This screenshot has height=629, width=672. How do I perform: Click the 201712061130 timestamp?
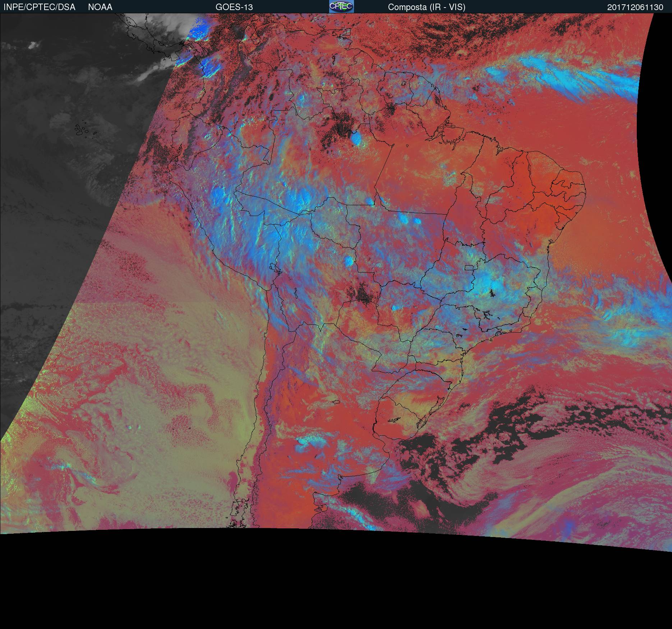pyautogui.click(x=635, y=7)
